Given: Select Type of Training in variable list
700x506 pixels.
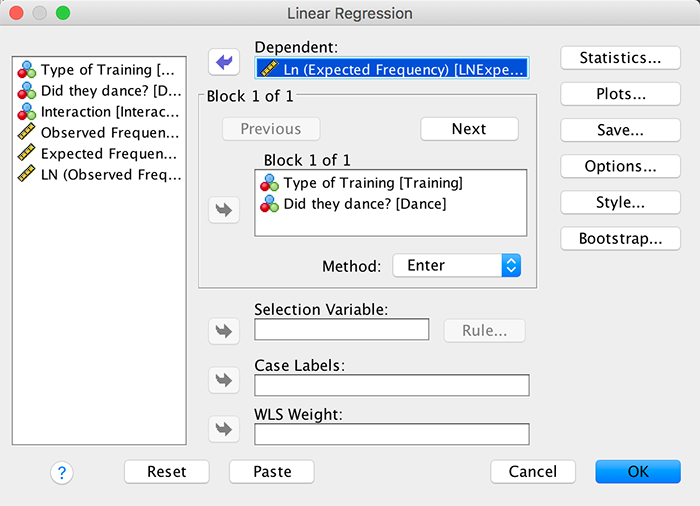Looking at the screenshot, I should tap(99, 70).
